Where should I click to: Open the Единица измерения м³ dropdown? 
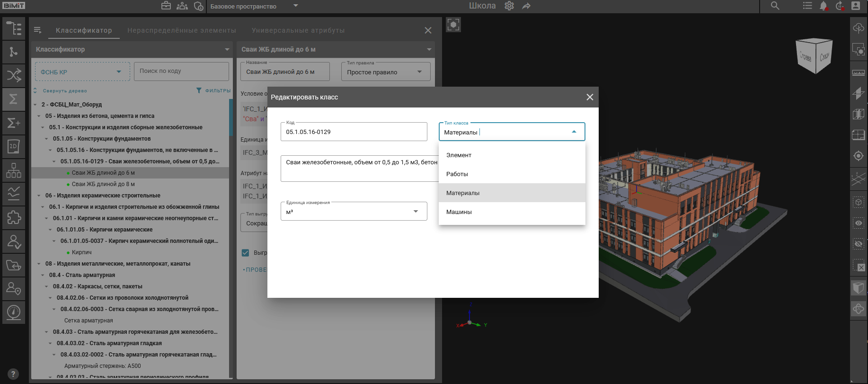click(354, 211)
